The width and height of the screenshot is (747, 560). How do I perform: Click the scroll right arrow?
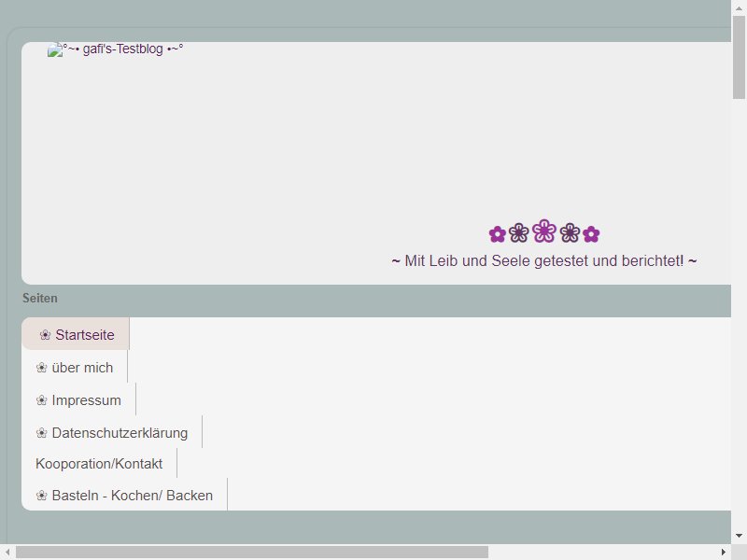[x=723, y=552]
